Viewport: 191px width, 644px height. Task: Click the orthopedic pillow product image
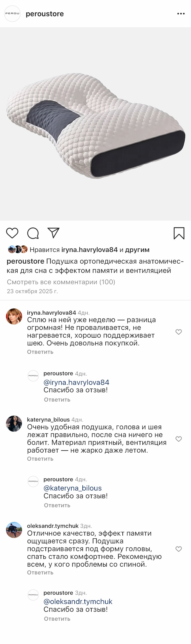pos(95,124)
